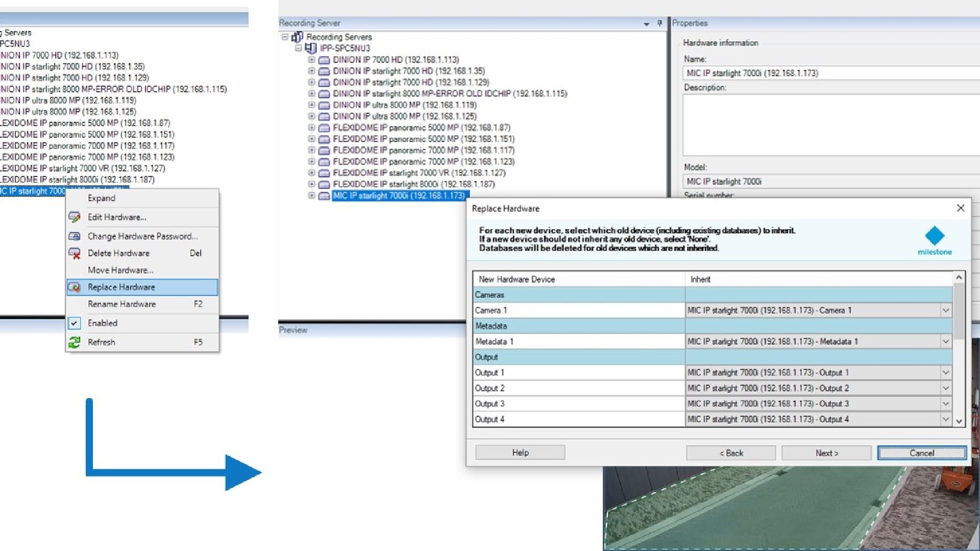Click the Next > button
The height and width of the screenshot is (551, 980).
826,453
